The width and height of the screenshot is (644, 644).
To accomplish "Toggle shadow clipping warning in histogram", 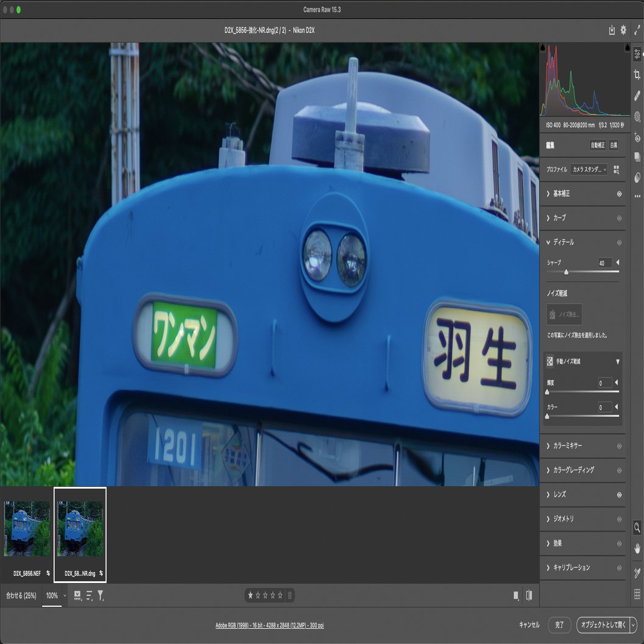I will [542, 48].
